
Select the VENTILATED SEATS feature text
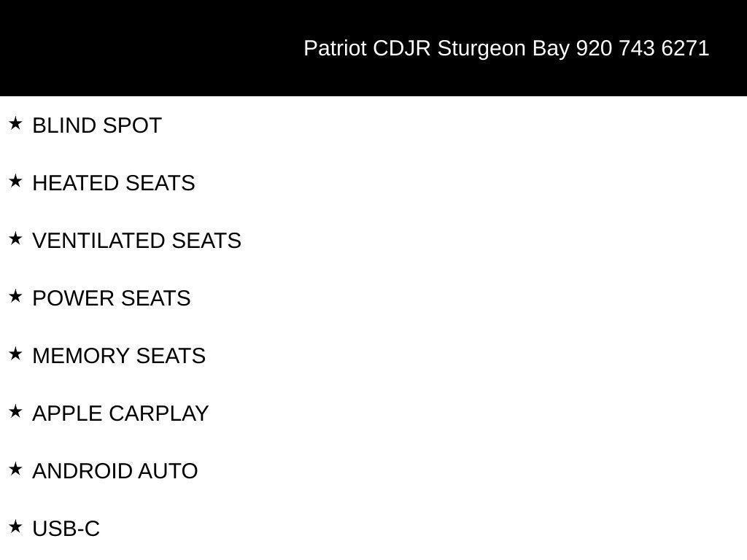coord(136,241)
